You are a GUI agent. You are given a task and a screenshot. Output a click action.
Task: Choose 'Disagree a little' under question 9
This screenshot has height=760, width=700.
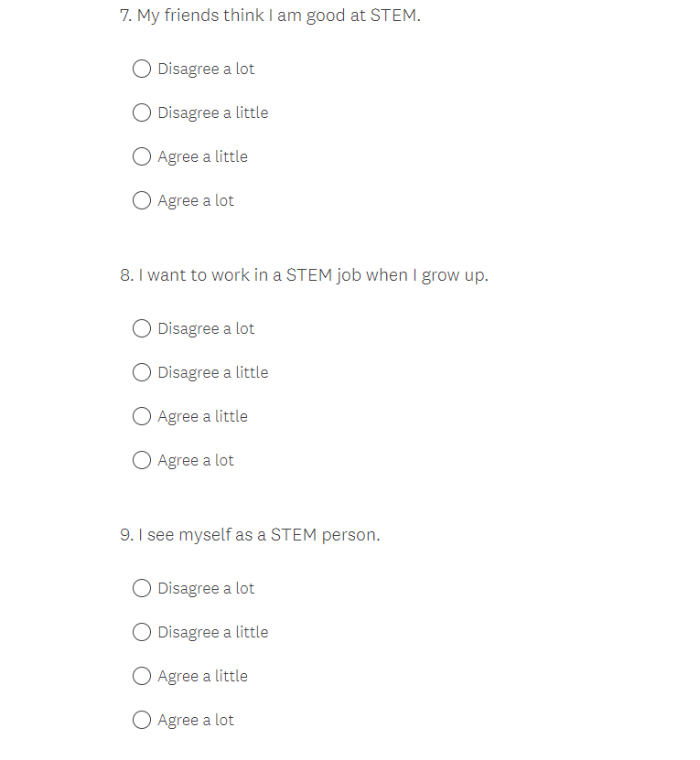point(142,632)
